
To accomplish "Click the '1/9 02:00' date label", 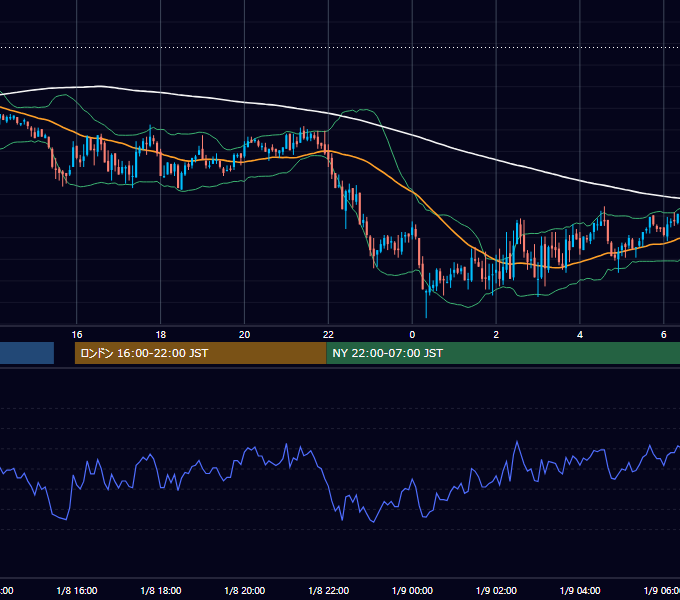I will pos(496,591).
